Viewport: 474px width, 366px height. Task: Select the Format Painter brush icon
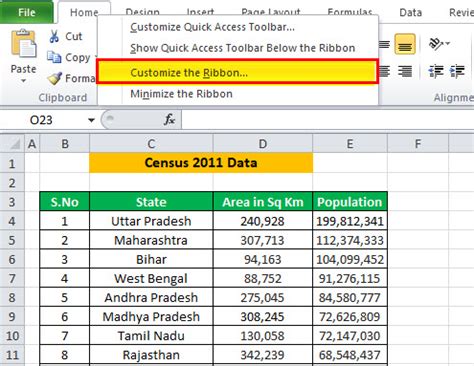pyautogui.click(x=54, y=78)
